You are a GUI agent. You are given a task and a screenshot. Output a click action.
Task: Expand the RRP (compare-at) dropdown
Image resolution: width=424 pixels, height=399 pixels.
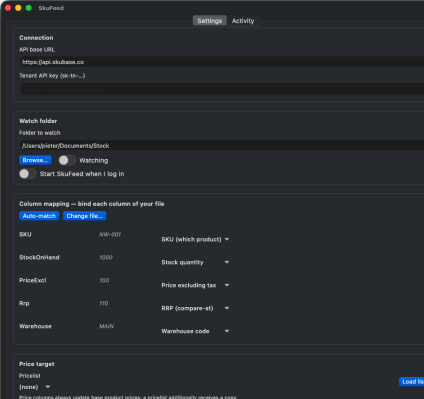tap(195, 308)
